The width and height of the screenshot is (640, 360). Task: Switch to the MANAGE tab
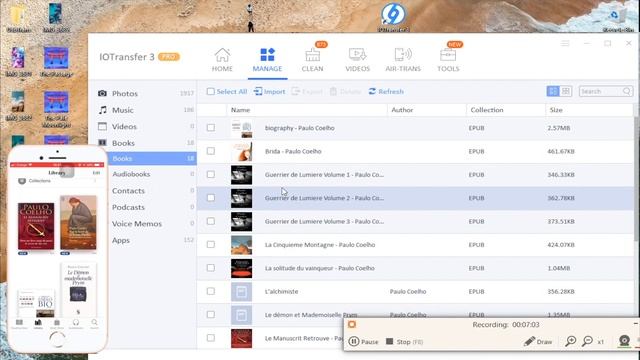click(267, 60)
